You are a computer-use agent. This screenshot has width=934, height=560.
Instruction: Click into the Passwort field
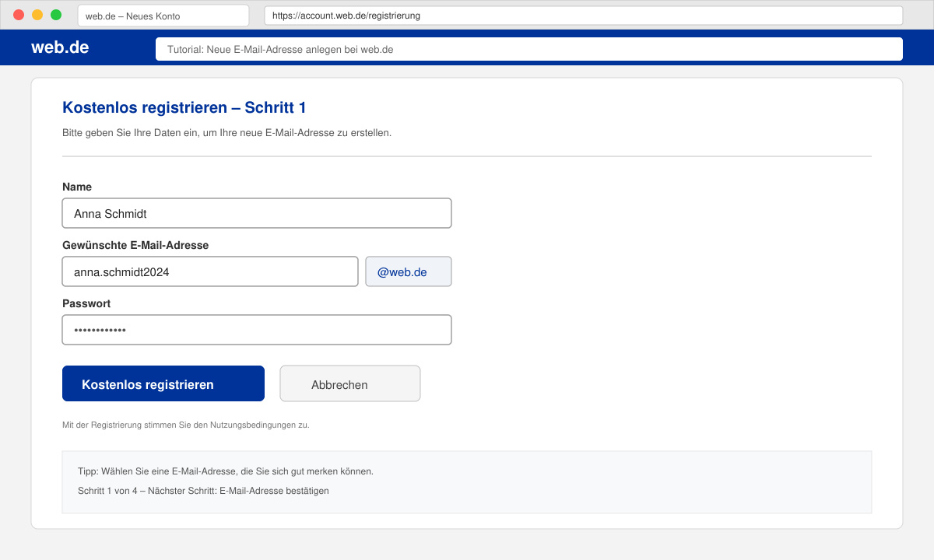point(257,330)
